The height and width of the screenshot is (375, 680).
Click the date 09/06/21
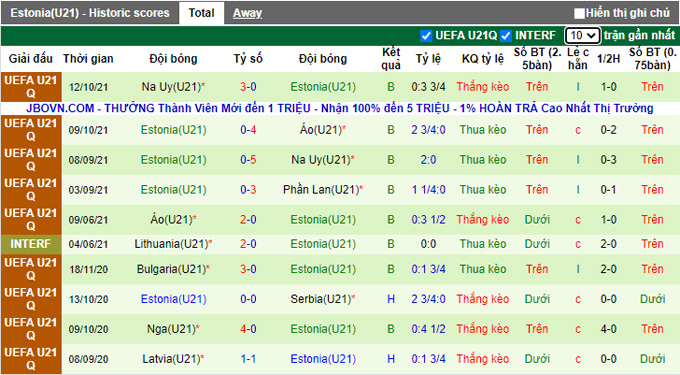tap(88, 220)
